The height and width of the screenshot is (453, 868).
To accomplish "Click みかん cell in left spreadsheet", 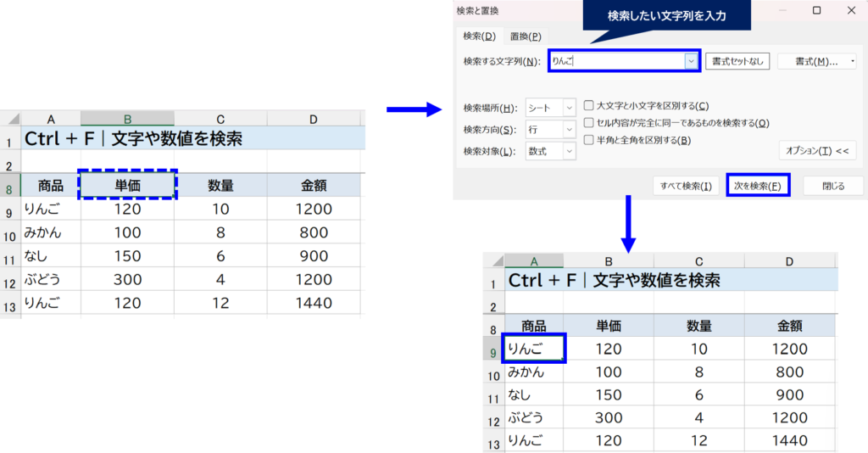I will 51,232.
